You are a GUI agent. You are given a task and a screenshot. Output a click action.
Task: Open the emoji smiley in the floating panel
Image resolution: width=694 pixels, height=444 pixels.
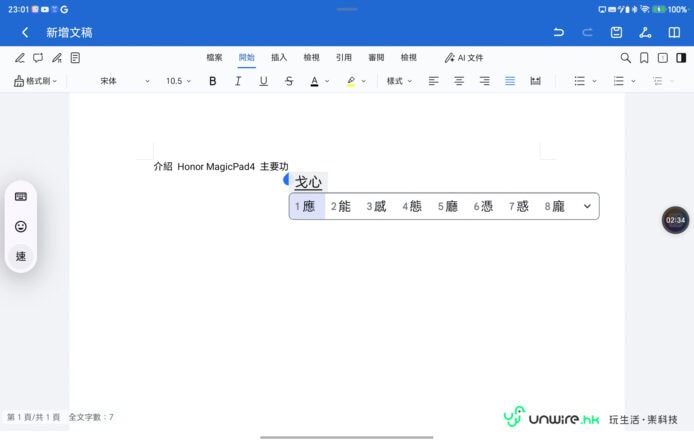pos(21,227)
